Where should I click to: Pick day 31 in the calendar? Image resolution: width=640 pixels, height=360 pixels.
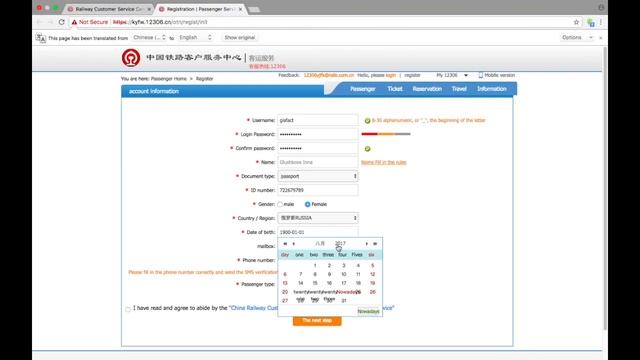point(344,301)
